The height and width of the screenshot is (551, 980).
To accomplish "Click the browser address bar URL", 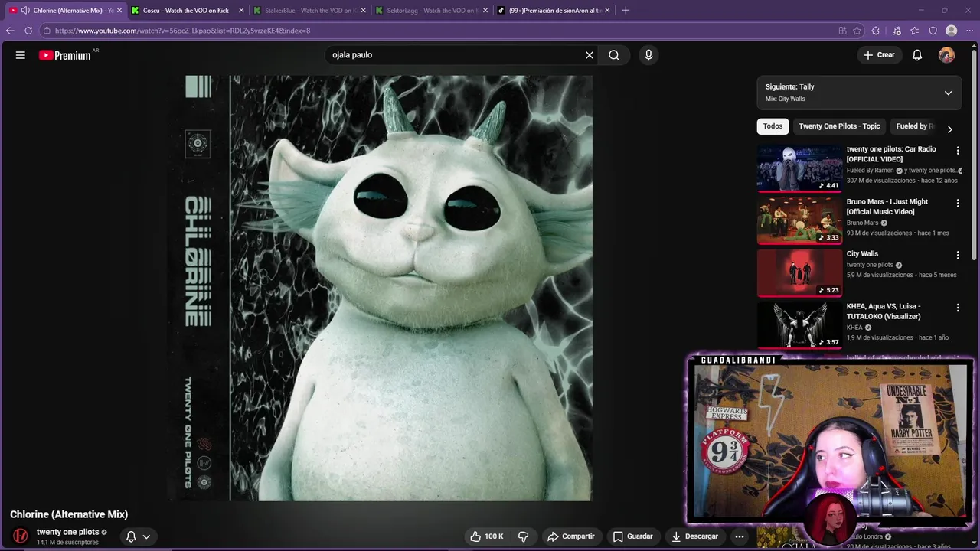I will (x=182, y=31).
